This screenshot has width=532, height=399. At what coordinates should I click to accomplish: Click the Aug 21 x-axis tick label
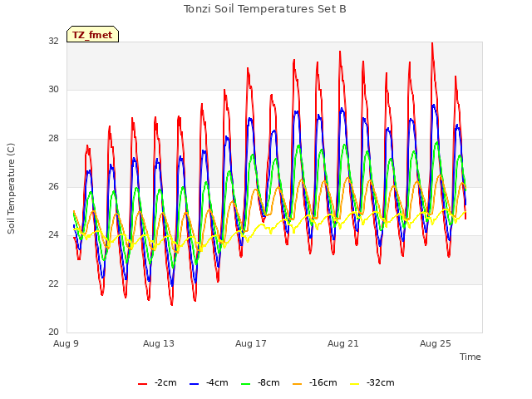(343, 343)
